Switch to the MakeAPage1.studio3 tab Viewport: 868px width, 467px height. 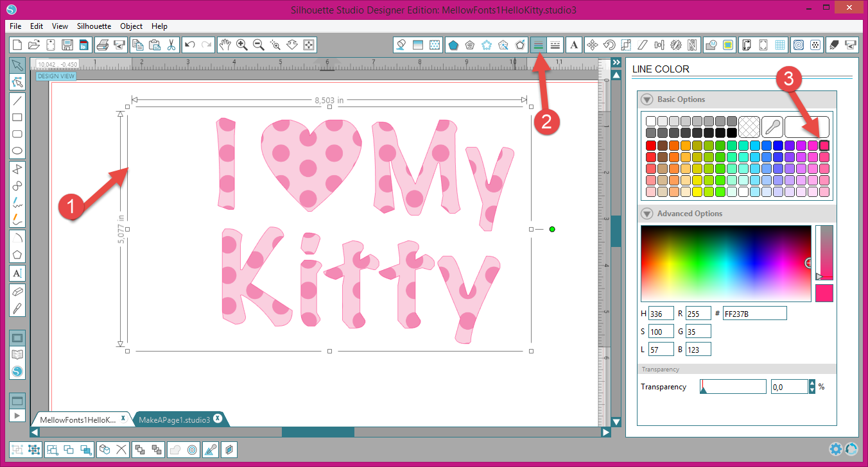[x=174, y=420]
